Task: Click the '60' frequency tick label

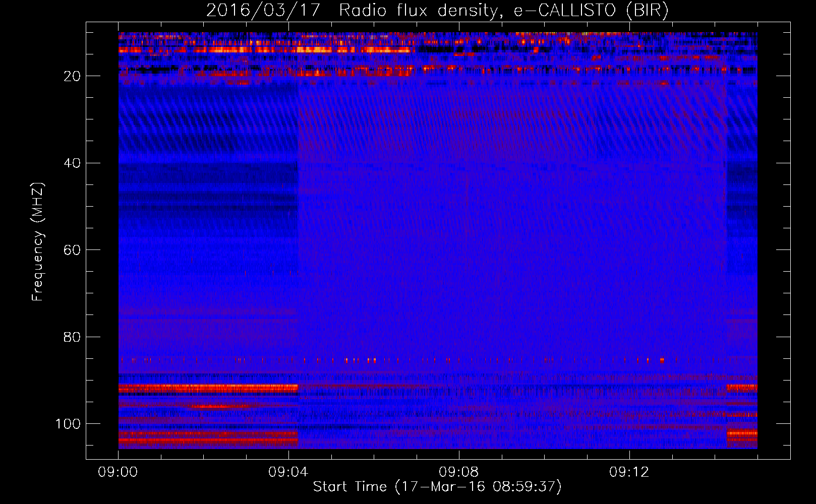Action: coord(73,250)
